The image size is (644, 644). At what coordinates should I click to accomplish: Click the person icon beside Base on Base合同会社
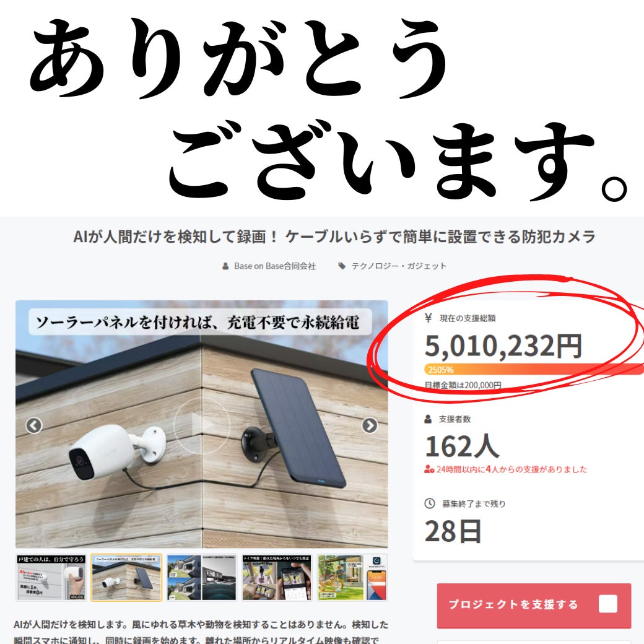tap(225, 266)
